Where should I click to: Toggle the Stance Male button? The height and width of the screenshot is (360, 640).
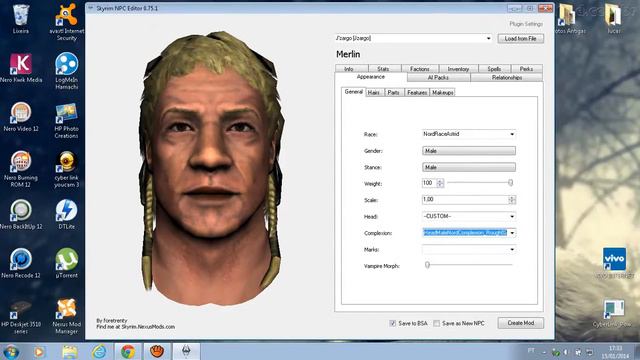(469, 167)
